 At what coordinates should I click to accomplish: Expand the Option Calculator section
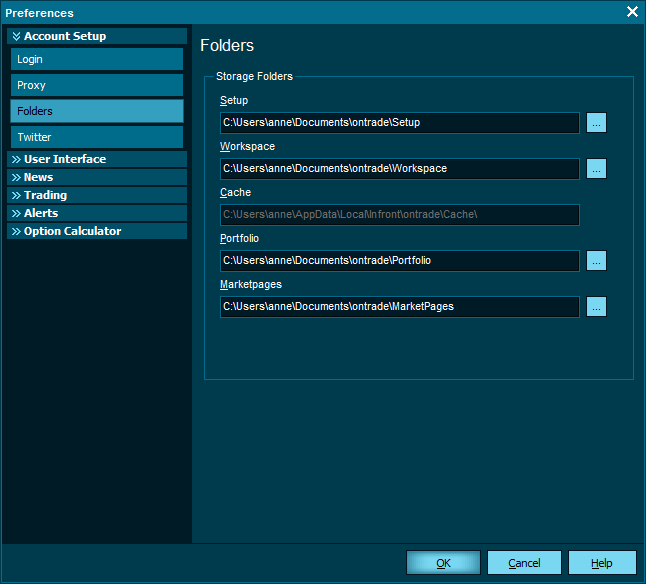97,231
